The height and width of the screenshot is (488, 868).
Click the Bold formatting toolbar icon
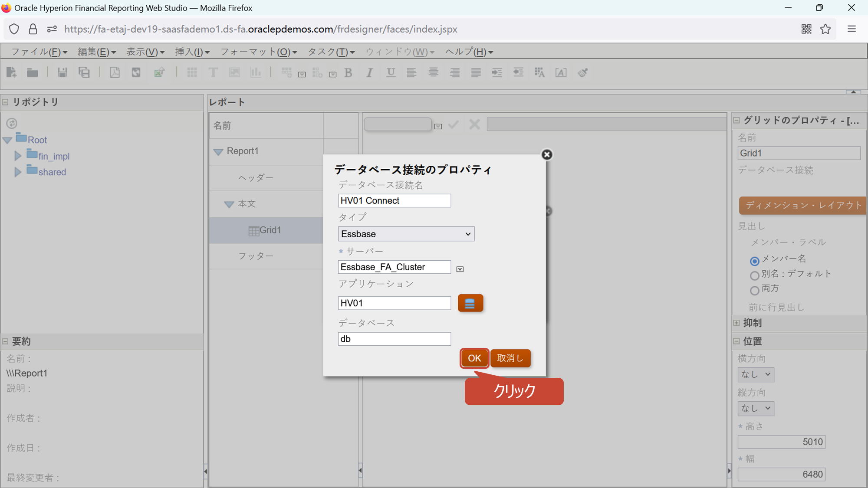coord(348,72)
